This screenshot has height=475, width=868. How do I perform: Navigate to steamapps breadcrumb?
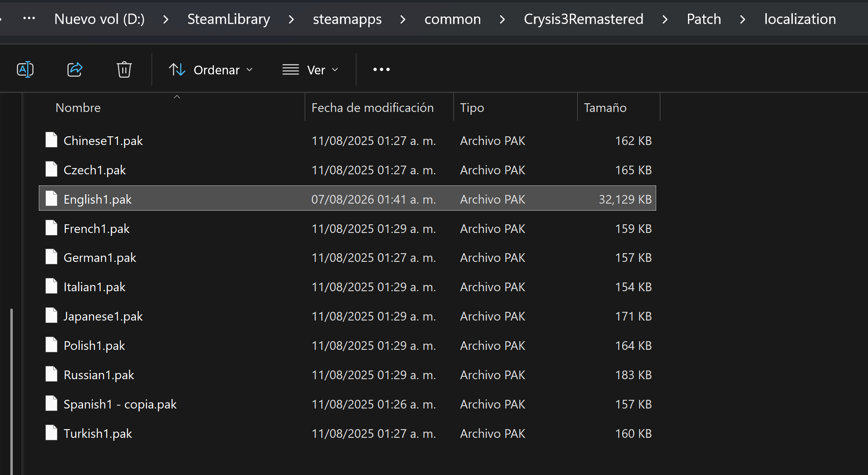tap(347, 19)
